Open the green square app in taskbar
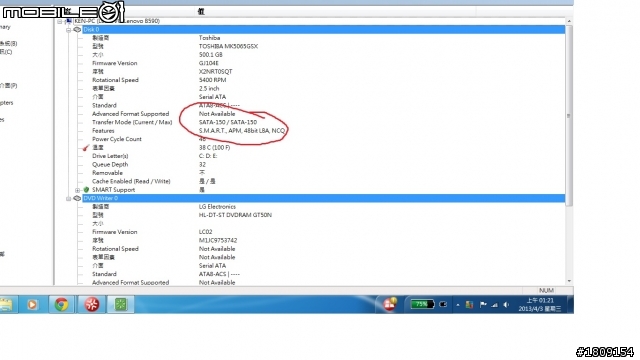Image resolution: width=640 pixels, height=360 pixels. coord(120,304)
